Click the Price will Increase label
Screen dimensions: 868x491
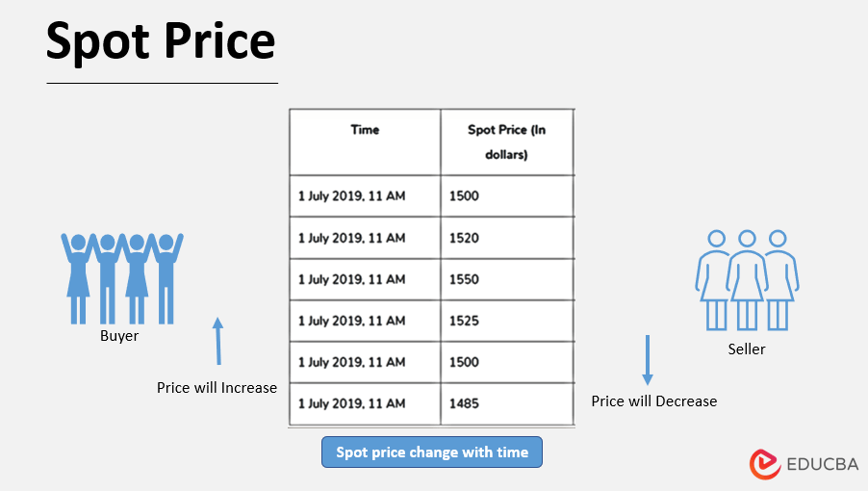[x=217, y=388]
